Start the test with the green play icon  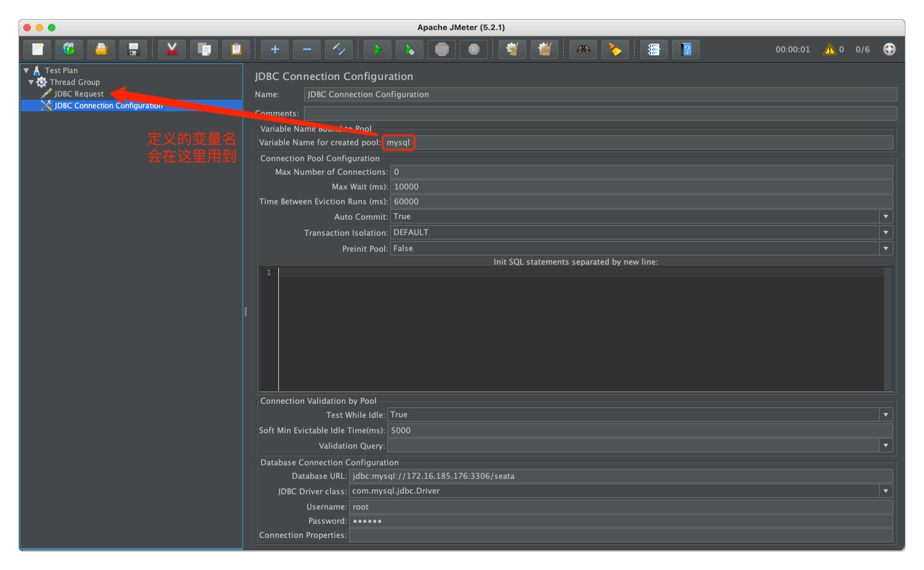(377, 49)
